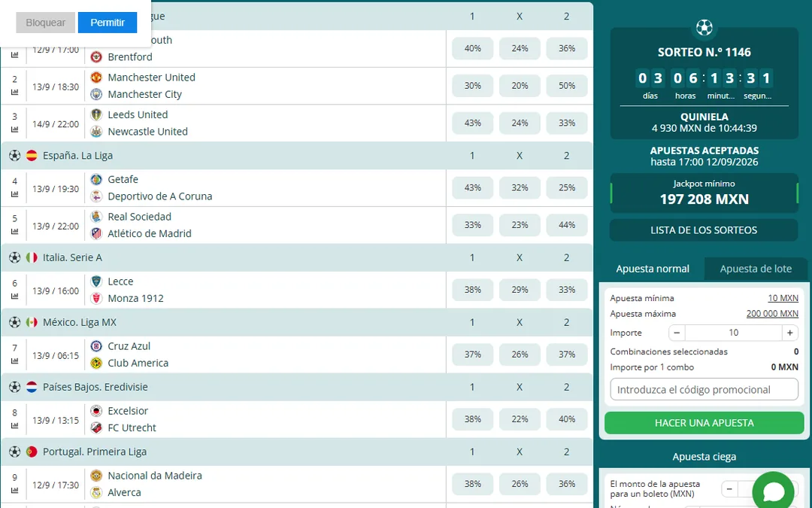The height and width of the screenshot is (508, 812).
Task: Open stats icon for Leeds United match
Action: pos(14,129)
